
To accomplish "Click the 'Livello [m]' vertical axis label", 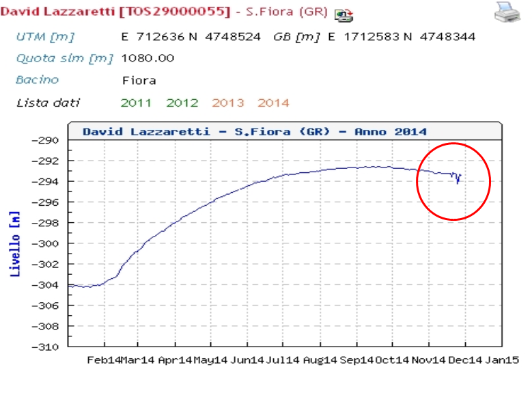I will coord(15,243).
